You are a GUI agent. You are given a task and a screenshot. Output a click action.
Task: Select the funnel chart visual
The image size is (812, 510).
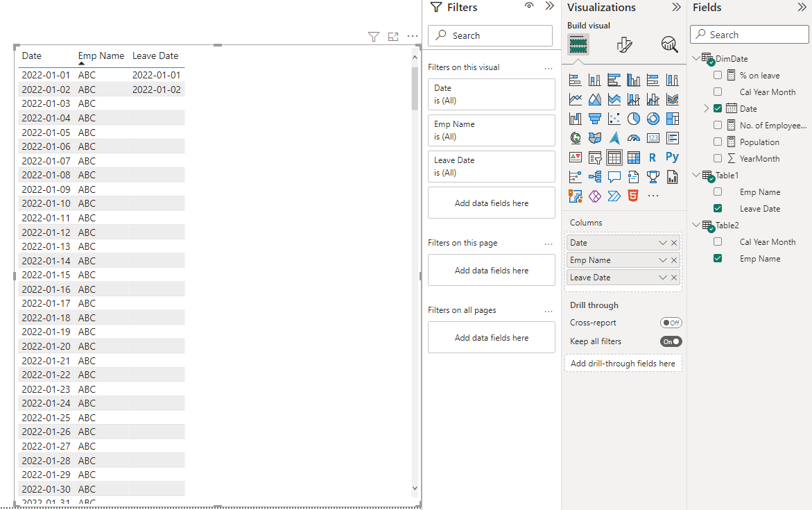pyautogui.click(x=594, y=119)
